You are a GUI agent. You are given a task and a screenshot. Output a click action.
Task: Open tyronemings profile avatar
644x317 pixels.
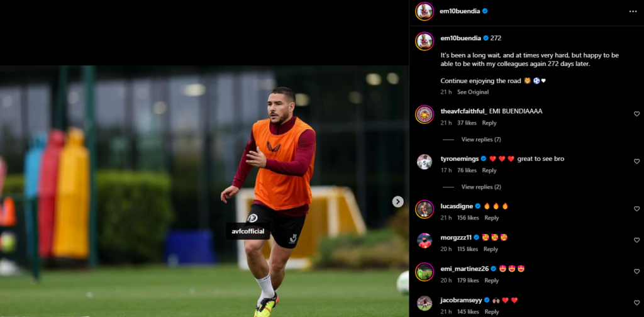point(425,162)
